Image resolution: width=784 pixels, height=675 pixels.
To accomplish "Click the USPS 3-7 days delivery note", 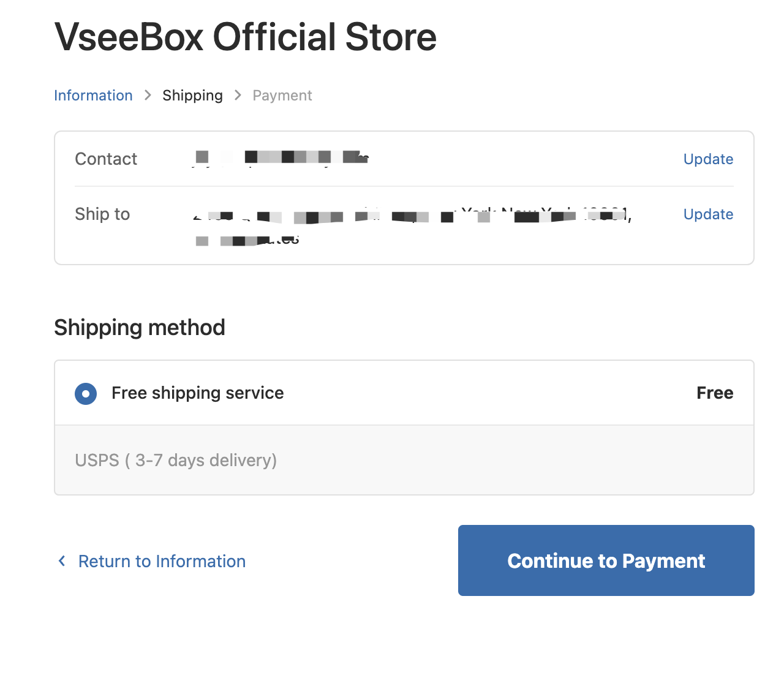I will (176, 460).
